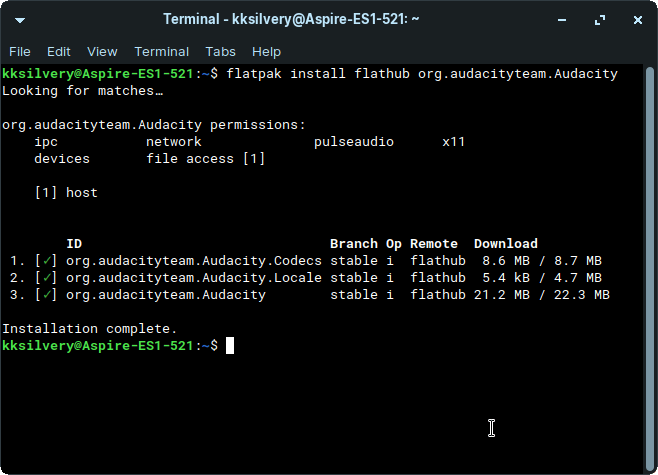Close the Terminal window
This screenshot has height=475, width=658.
coord(635,20)
